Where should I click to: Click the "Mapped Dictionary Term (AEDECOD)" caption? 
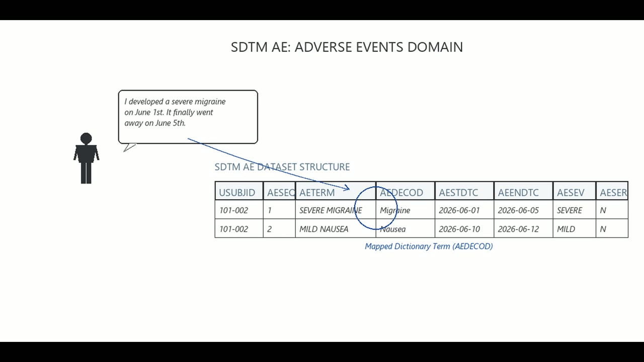[429, 246]
